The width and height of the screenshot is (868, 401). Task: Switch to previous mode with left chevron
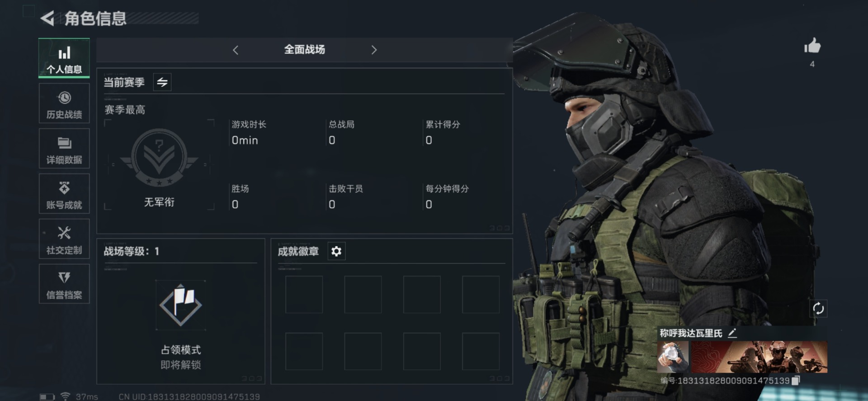pyautogui.click(x=236, y=50)
